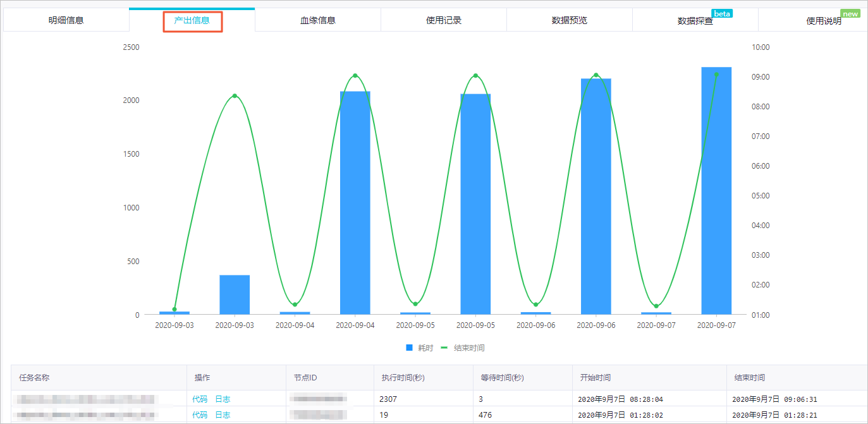
Task: Switch to the 明细信息 tab
Action: click(x=66, y=20)
